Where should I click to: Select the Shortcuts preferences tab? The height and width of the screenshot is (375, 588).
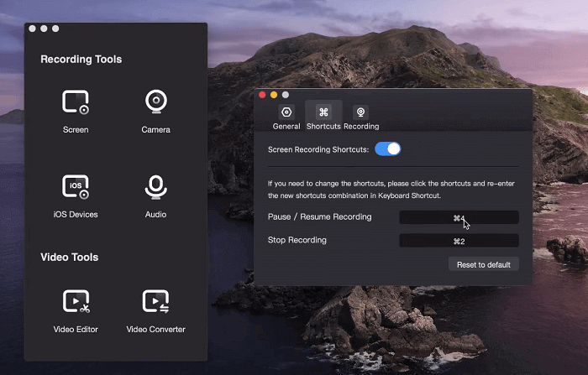point(323,117)
